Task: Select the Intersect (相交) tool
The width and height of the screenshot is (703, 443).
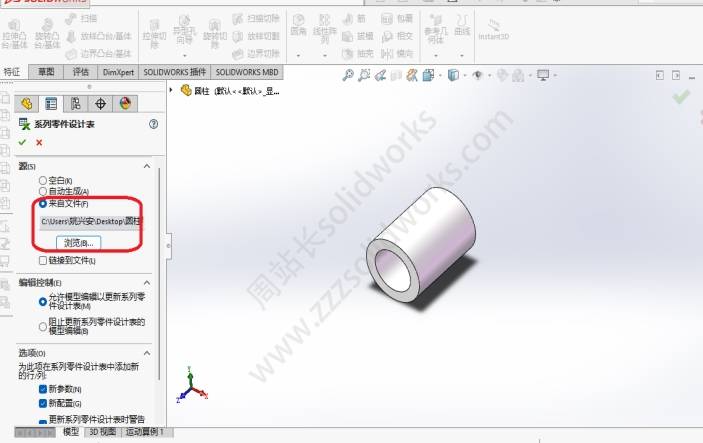Action: click(397, 36)
